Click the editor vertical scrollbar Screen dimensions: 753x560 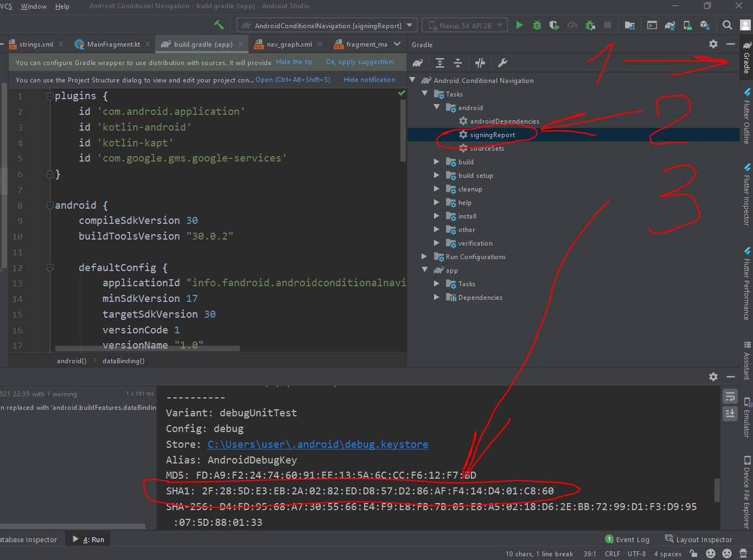[403, 130]
